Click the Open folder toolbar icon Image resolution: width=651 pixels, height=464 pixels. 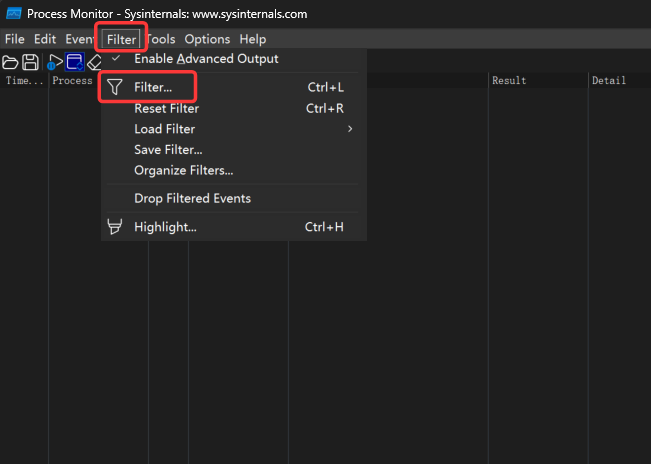pos(11,62)
